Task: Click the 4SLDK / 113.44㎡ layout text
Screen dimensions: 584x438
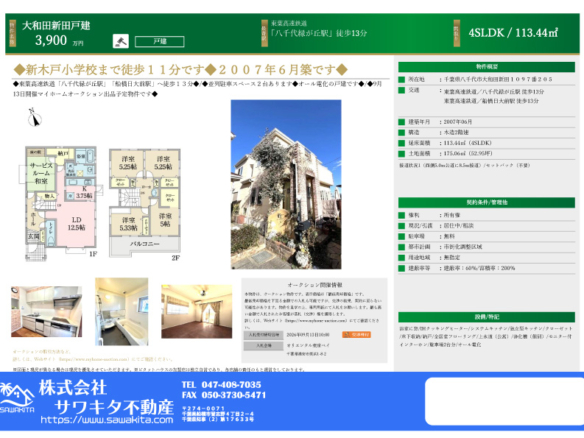Action: click(x=513, y=33)
